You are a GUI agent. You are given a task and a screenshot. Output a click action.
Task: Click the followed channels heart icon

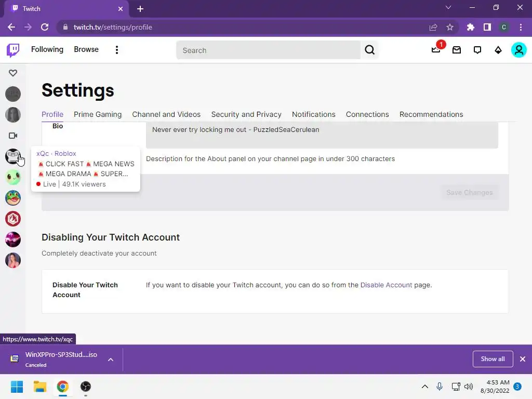click(13, 73)
